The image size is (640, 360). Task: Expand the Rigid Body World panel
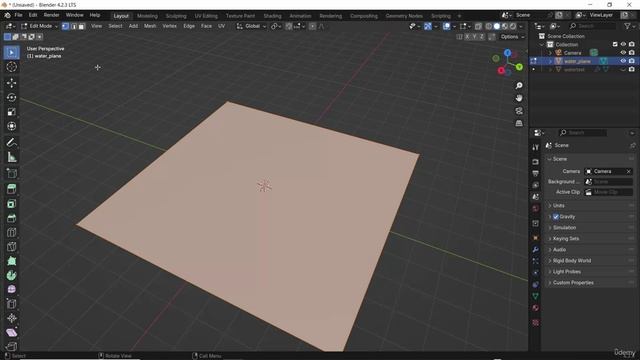[x=590, y=261]
